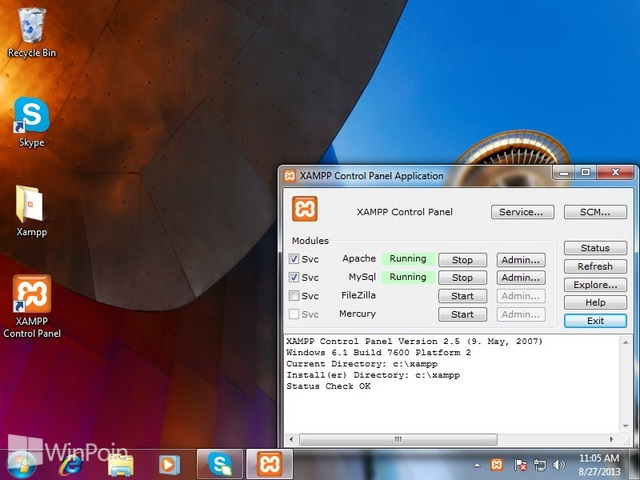Viewport: 640px width, 480px height.
Task: Open Windows Media Player from taskbar
Action: [x=169, y=464]
